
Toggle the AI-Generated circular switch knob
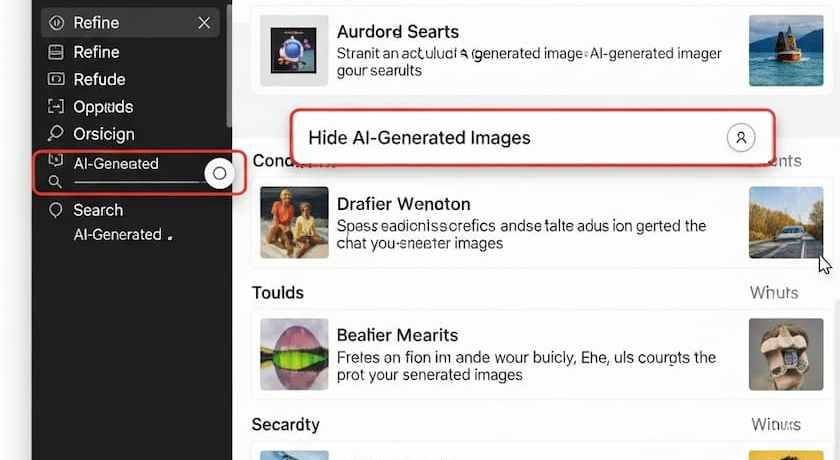point(219,174)
